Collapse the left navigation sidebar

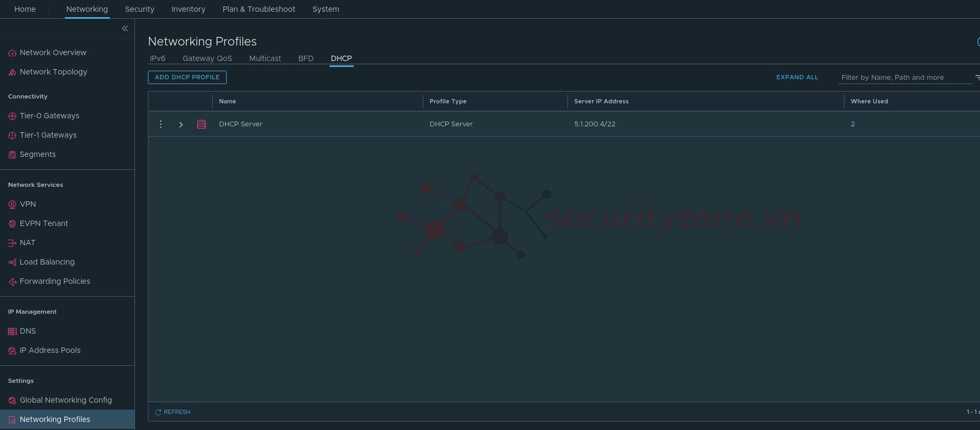pos(125,28)
